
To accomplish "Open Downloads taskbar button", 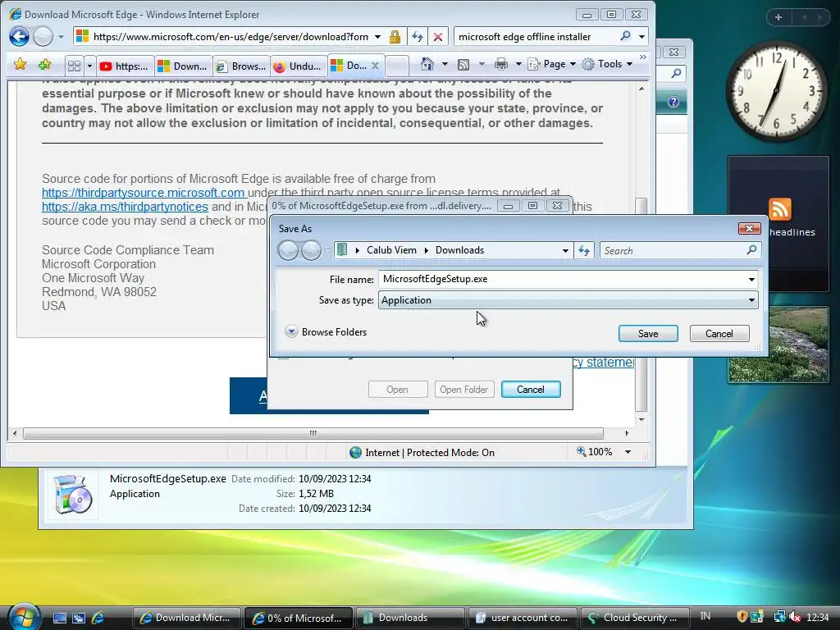I will tap(410, 618).
